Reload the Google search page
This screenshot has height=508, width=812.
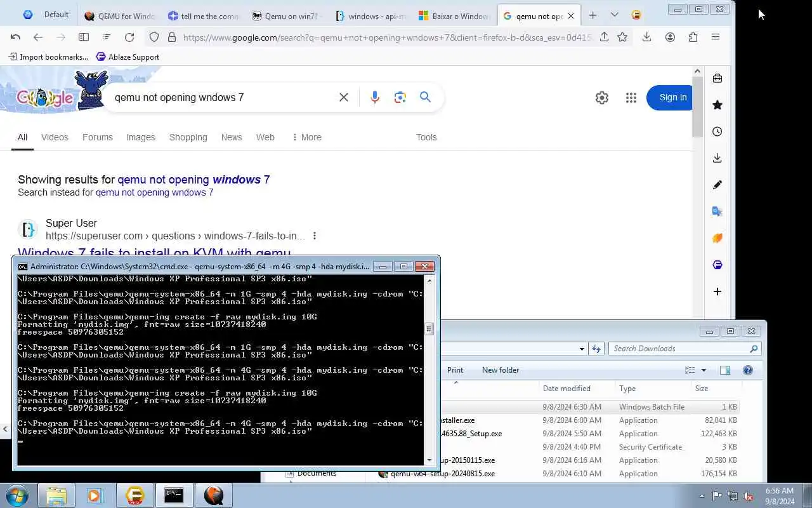129,37
